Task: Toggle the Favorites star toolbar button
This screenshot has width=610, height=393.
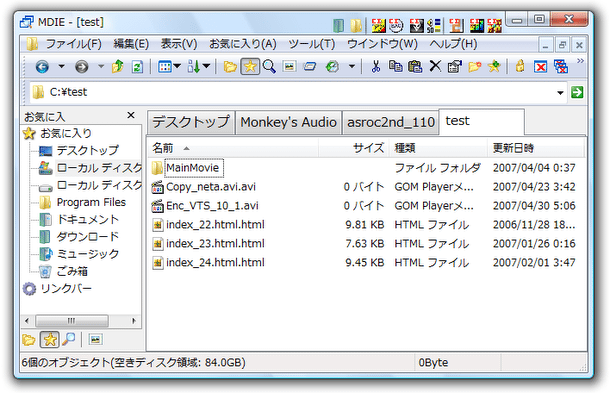Action: pos(250,67)
